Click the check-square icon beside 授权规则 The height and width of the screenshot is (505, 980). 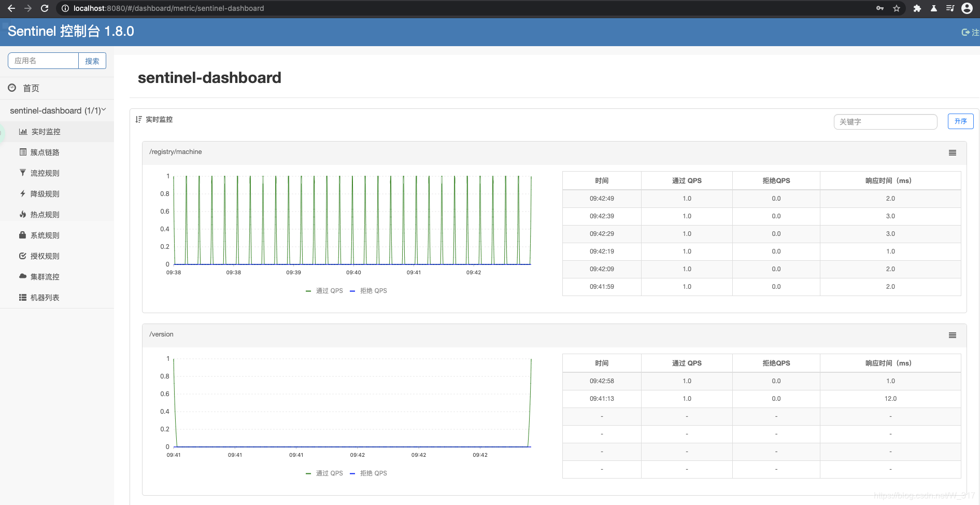[x=23, y=256]
